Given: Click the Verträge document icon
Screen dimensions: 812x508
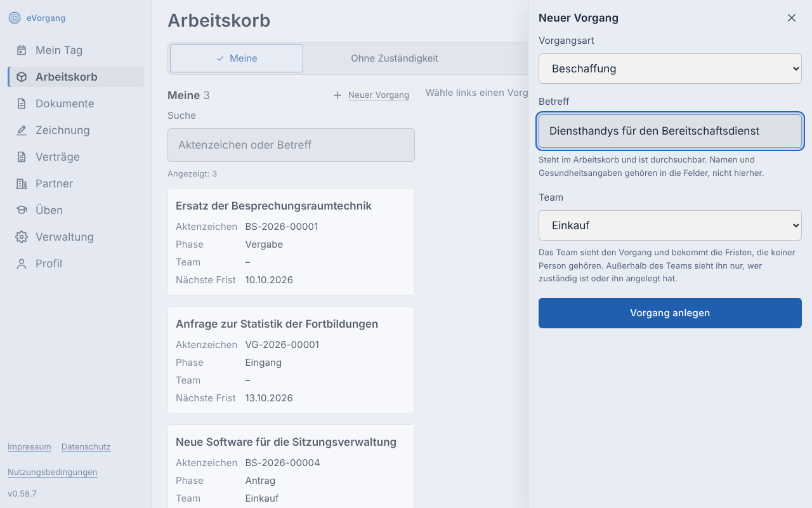Looking at the screenshot, I should point(22,157).
